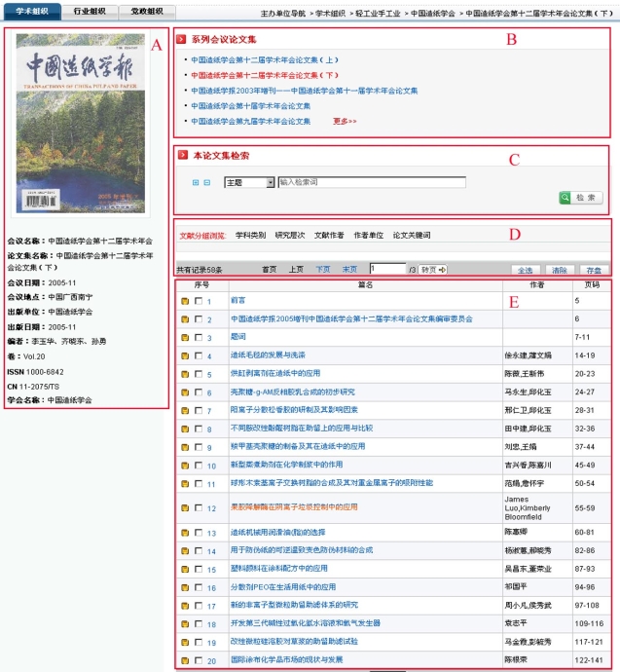Click the 全选 select-all button
Viewport: 620px width, 672px height.
click(527, 269)
